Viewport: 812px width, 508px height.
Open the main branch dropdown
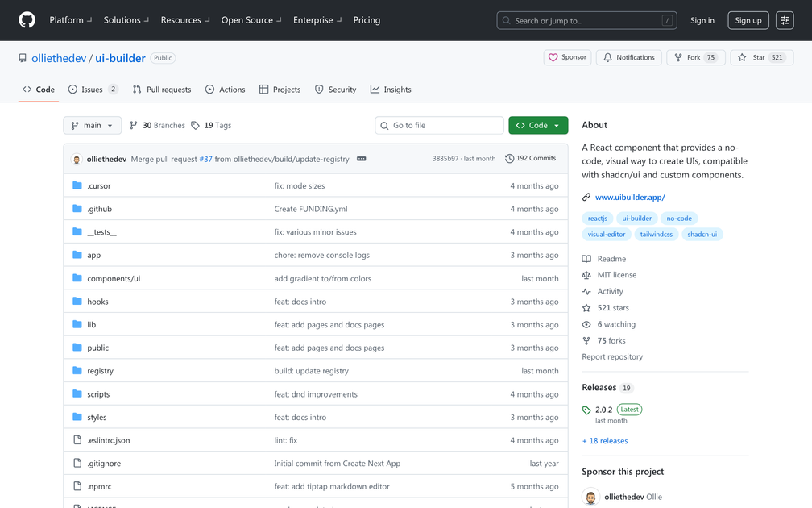tap(92, 125)
